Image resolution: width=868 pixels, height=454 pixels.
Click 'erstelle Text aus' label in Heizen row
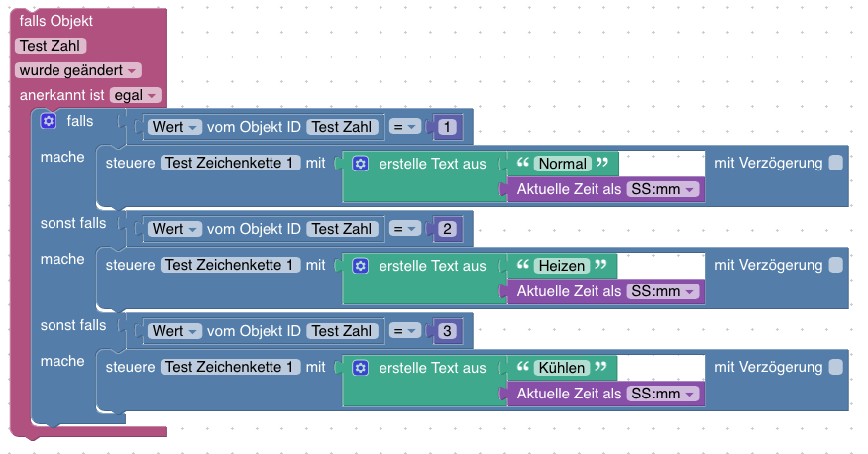tap(432, 266)
